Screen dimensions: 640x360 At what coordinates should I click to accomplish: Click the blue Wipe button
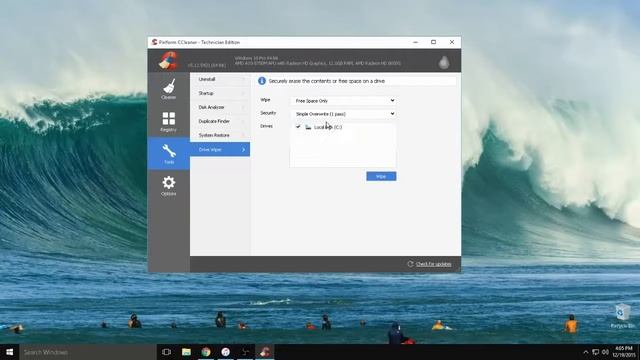tap(381, 176)
